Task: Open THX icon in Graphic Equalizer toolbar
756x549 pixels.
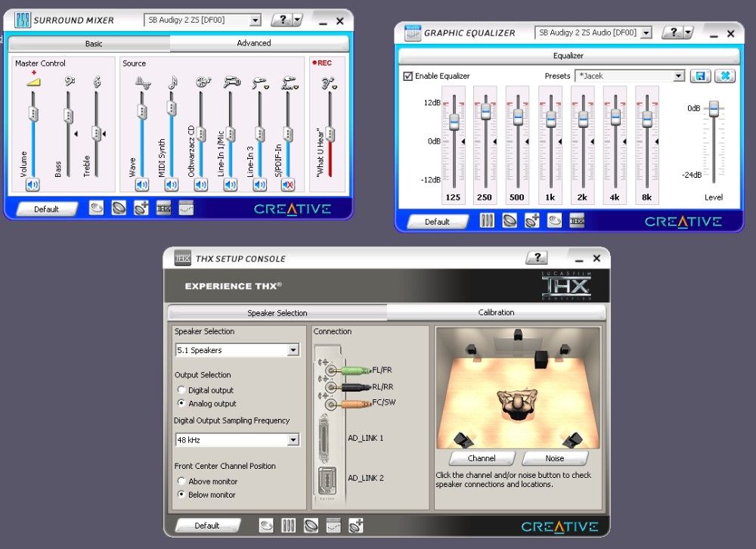Action: [x=577, y=221]
